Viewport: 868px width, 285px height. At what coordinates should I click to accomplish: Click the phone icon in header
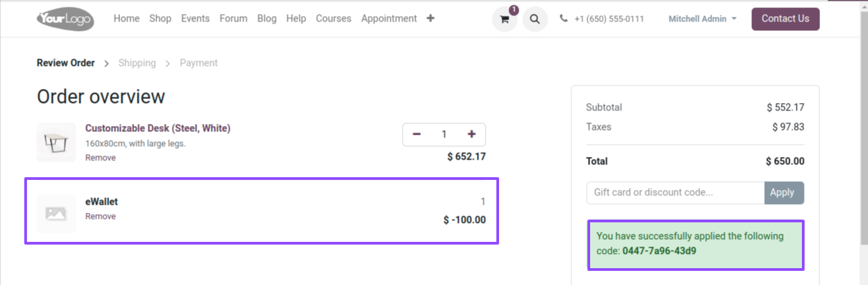564,19
